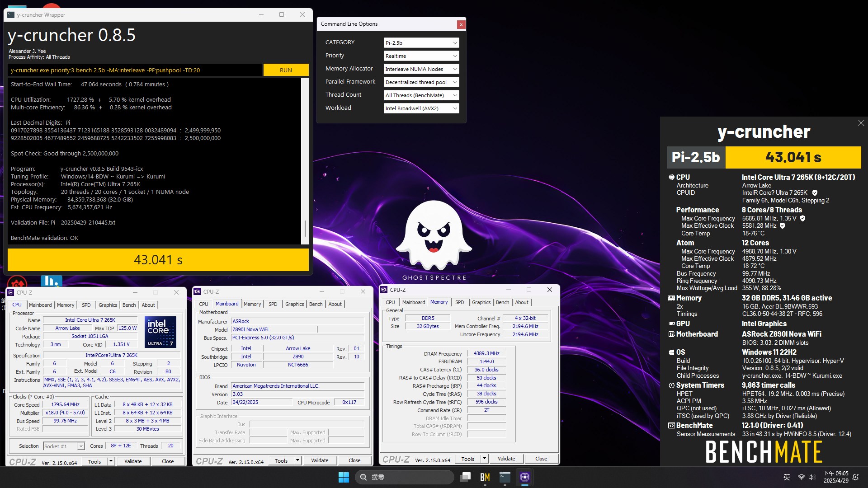Image resolution: width=868 pixels, height=488 pixels.
Task: Select Graphics tab in middle CPU-Z window
Action: pos(294,304)
